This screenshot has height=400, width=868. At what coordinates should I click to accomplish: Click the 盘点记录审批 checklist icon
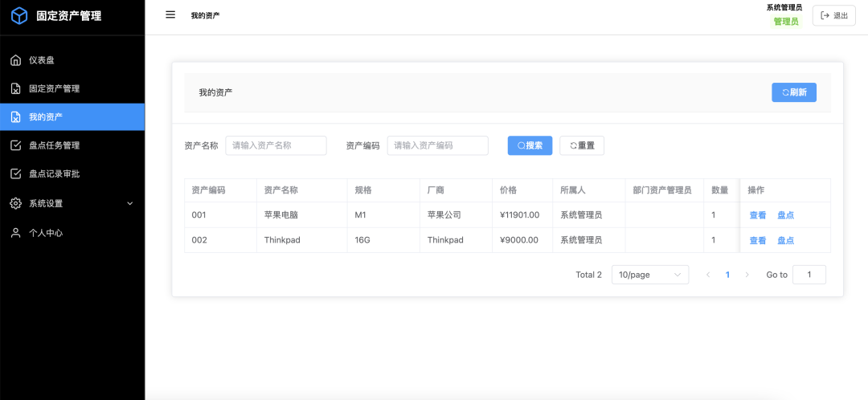[x=16, y=173]
